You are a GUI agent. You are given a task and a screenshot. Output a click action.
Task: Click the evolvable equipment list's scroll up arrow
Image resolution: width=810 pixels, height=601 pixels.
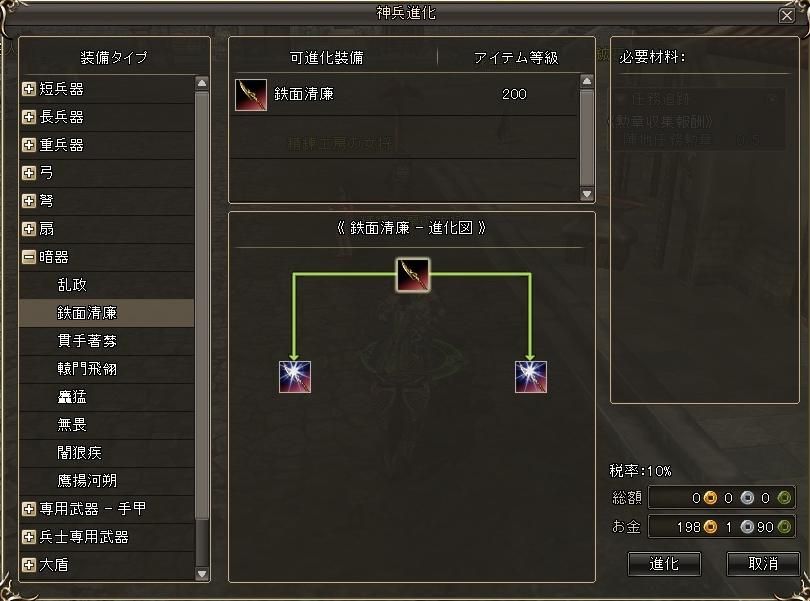587,82
